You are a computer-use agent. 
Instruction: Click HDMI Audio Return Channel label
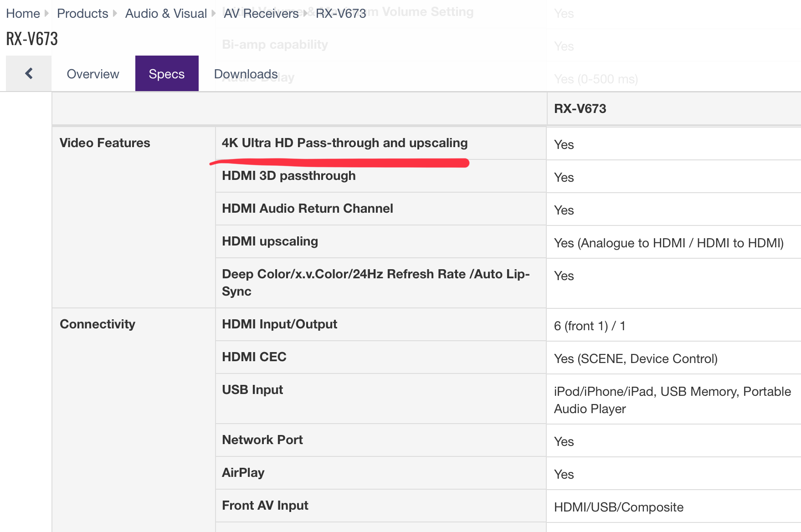pos(308,208)
